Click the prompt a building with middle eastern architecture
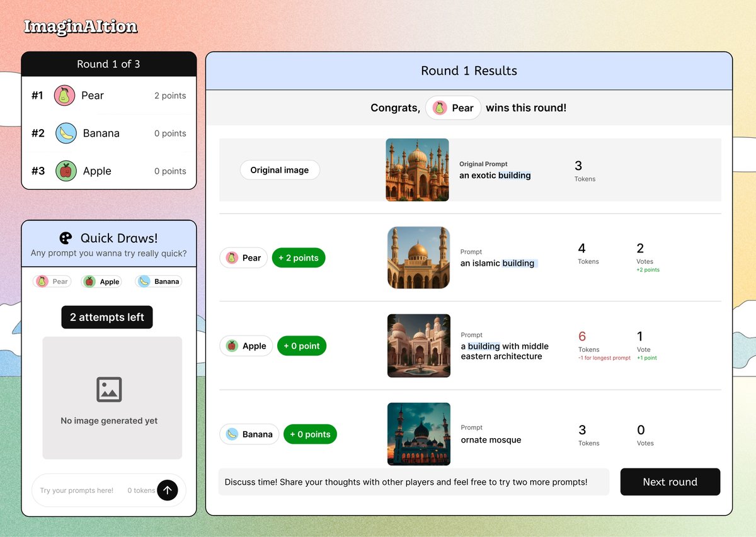Viewport: 756px width, 537px height. pos(505,351)
